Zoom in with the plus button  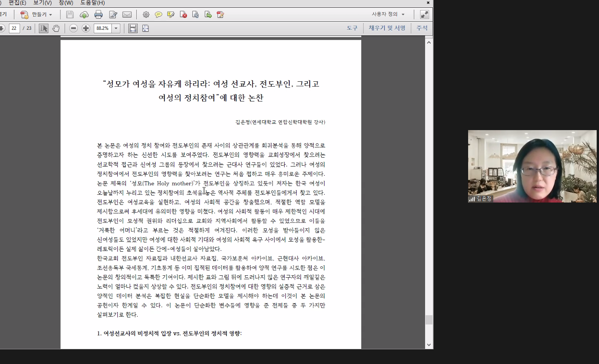(x=86, y=28)
